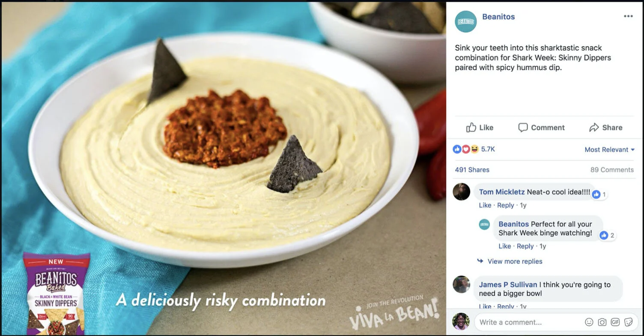This screenshot has height=336, width=644.
Task: Like the post with thumbs-up button
Action: pyautogui.click(x=480, y=127)
